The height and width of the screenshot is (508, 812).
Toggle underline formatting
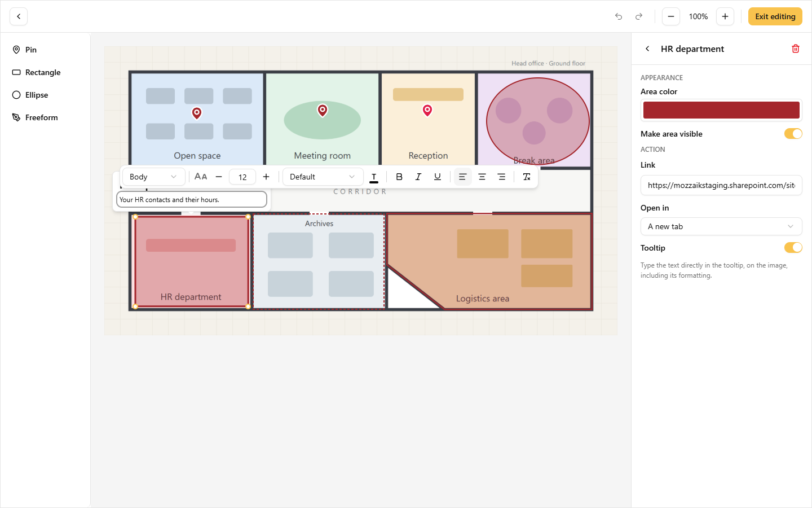point(438,177)
